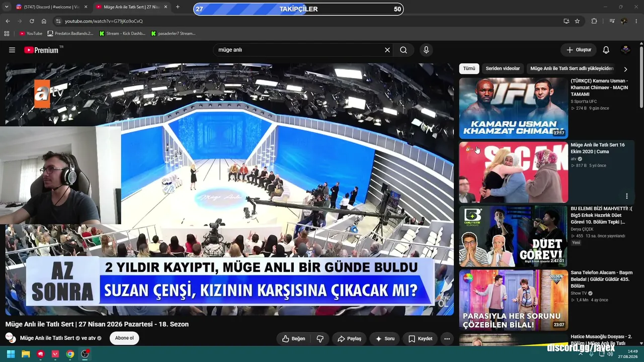Like the video with Beğen
The height and width of the screenshot is (362, 644).
(x=293, y=339)
